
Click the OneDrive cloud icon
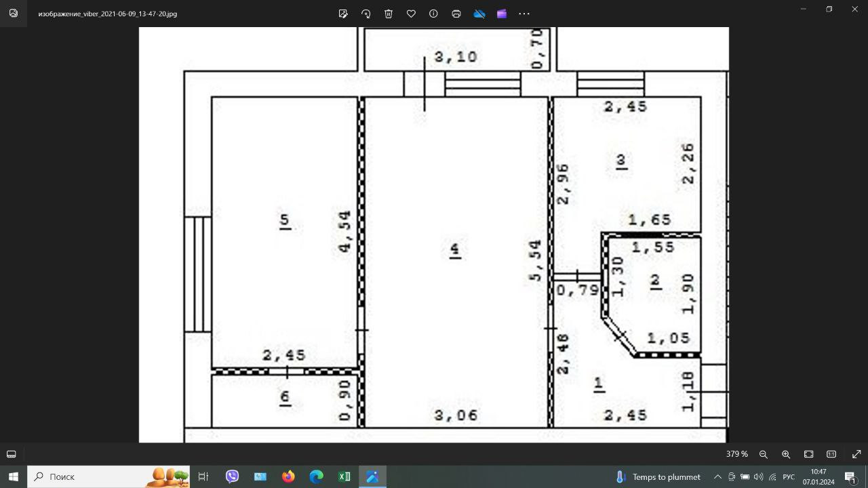(x=479, y=14)
